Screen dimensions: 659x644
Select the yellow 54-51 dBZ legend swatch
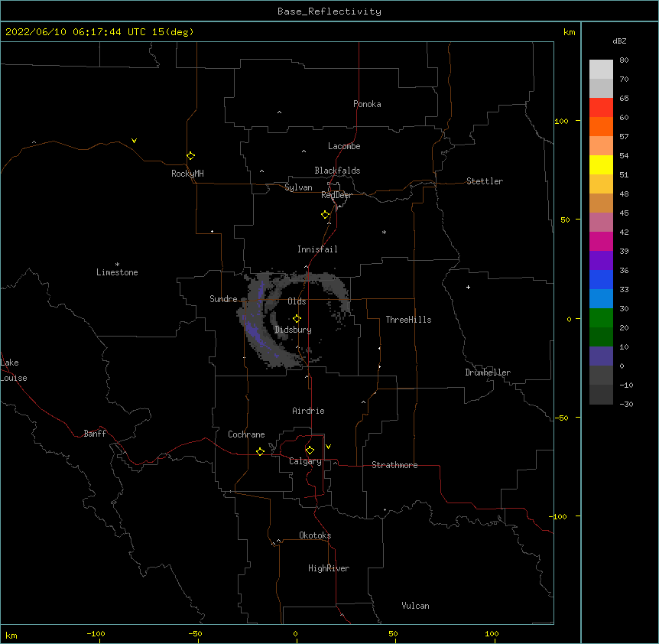[x=601, y=164]
